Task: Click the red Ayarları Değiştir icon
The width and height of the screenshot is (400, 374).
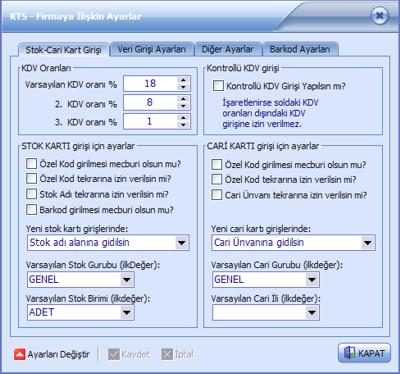Action: click(x=20, y=354)
